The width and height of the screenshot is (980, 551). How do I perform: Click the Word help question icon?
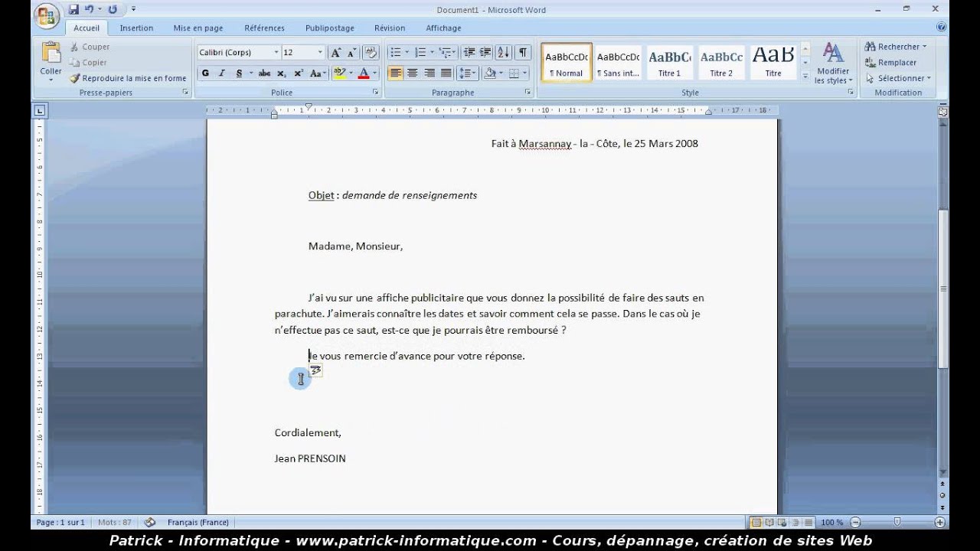click(941, 27)
